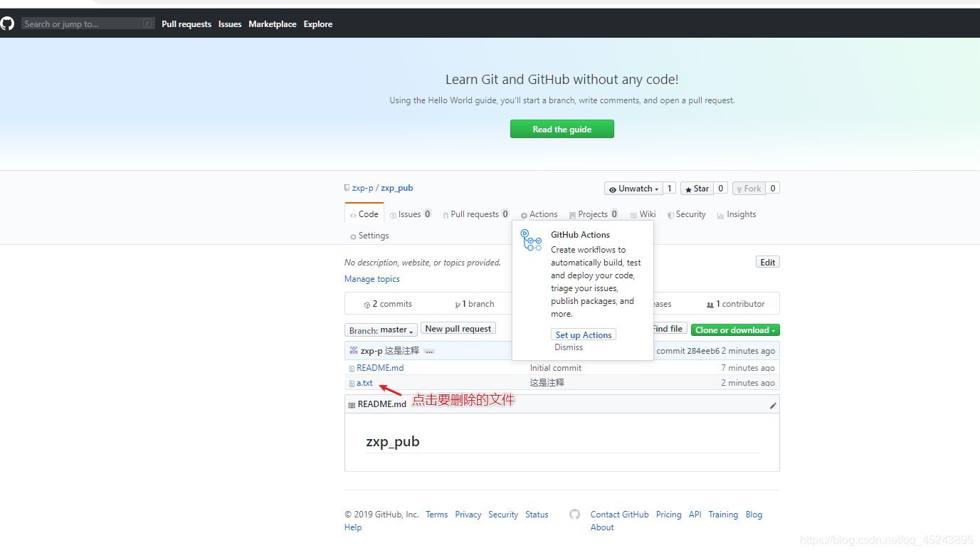Click the green Read the guide button
Viewport: 980px width, 553px height.
click(x=562, y=129)
